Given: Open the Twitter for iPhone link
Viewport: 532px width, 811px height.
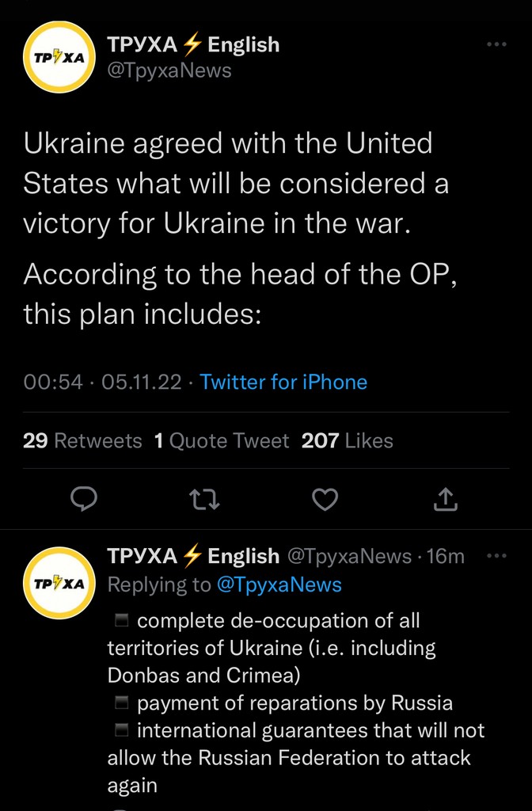Looking at the screenshot, I should tap(283, 382).
